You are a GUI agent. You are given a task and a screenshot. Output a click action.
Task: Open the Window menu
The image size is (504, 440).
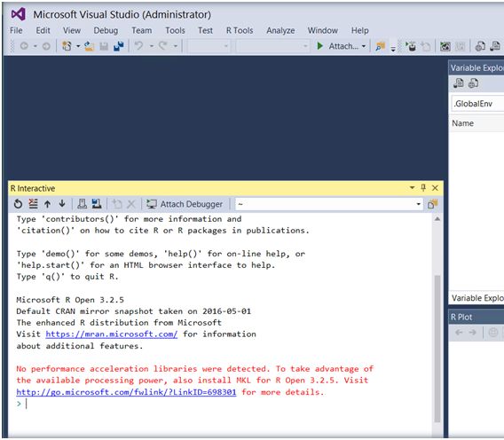[x=323, y=30]
